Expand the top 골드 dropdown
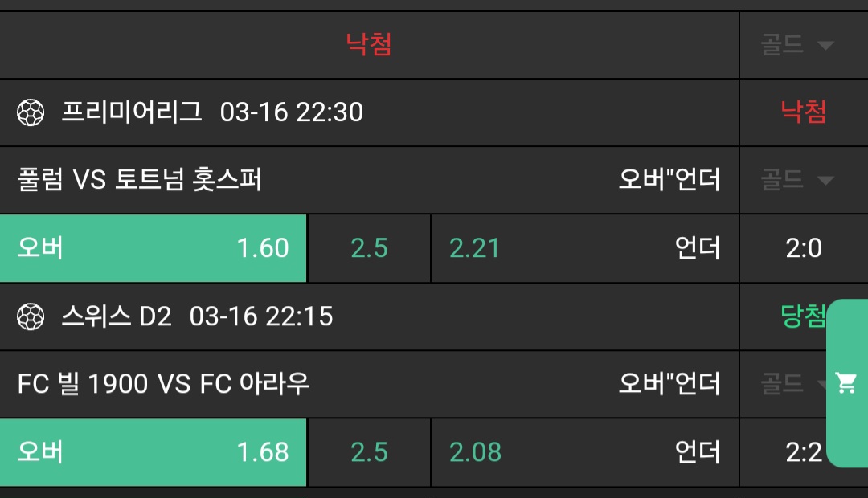 [x=797, y=45]
